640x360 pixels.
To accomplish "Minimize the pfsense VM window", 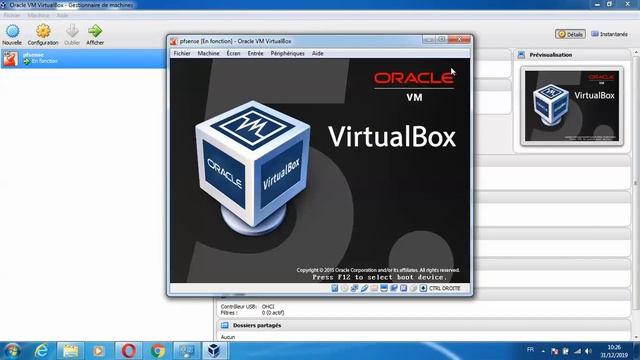I will (428, 40).
